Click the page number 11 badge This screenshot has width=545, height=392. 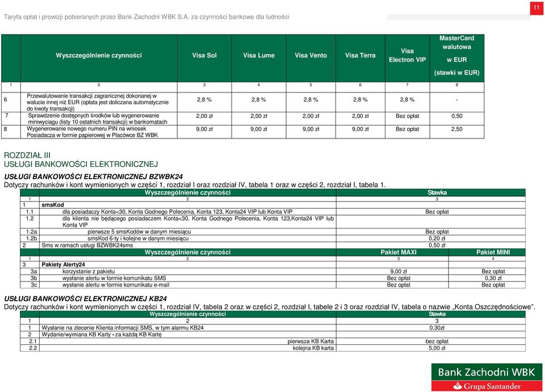click(x=536, y=8)
